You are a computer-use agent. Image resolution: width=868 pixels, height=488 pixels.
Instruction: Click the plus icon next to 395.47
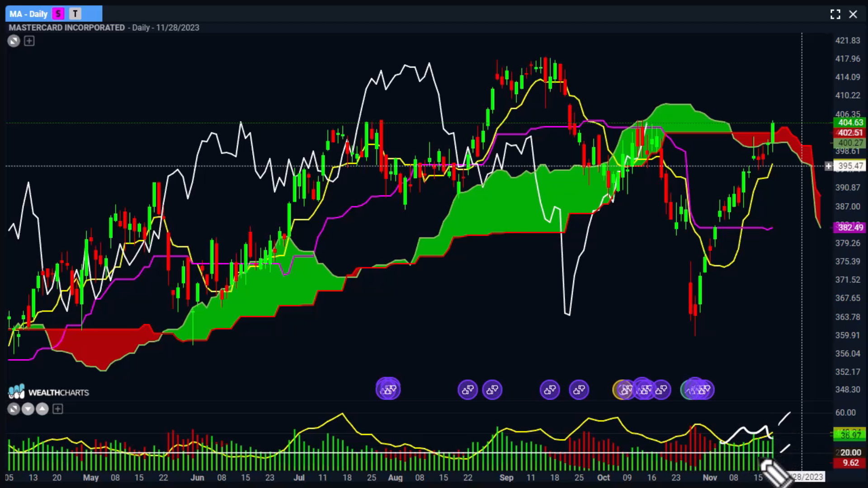point(828,166)
